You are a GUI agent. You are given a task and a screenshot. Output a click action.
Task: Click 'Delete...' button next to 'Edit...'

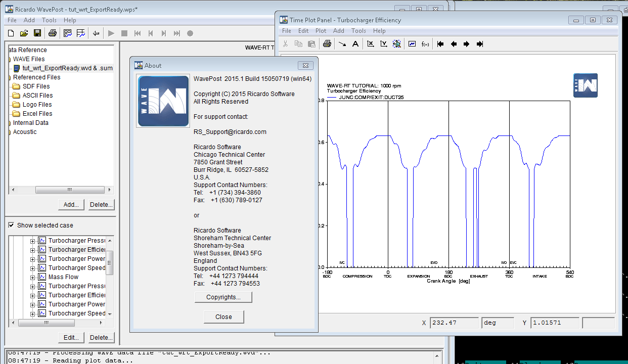(102, 338)
